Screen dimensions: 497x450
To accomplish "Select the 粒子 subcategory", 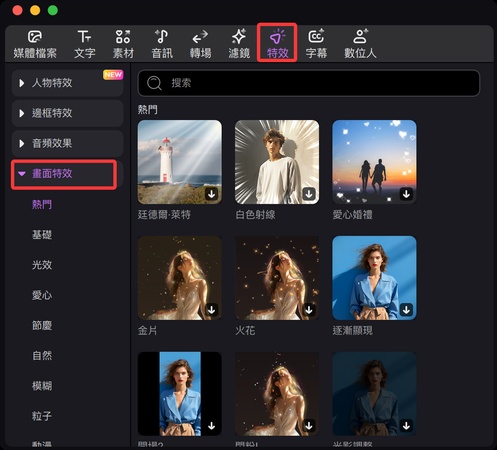I will (x=42, y=416).
